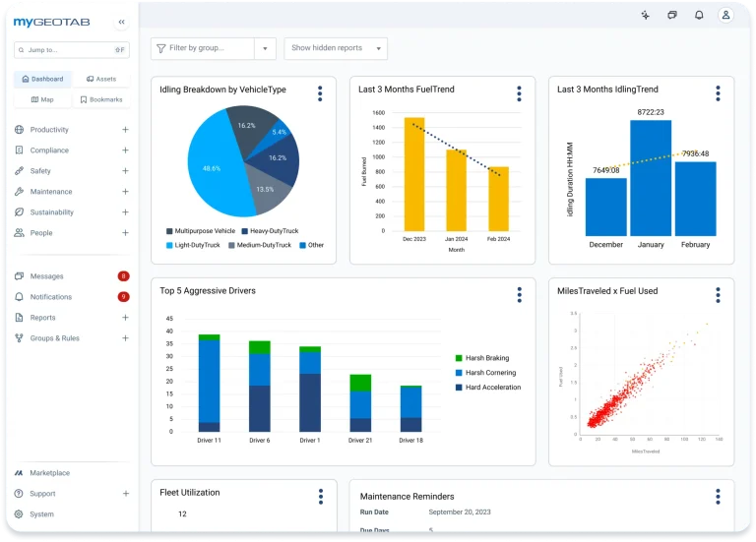Open three-dot menu on MilesTraveled x Fuel Used

(x=718, y=295)
